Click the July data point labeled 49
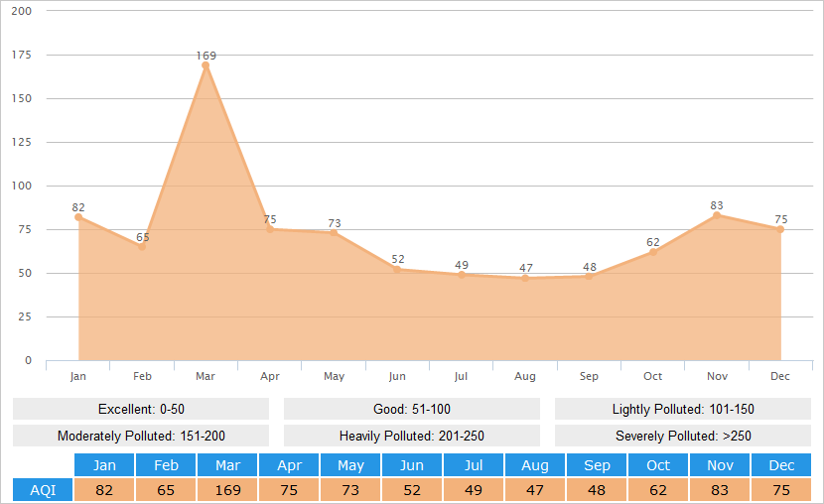Image resolution: width=824 pixels, height=504 pixels. click(x=462, y=275)
